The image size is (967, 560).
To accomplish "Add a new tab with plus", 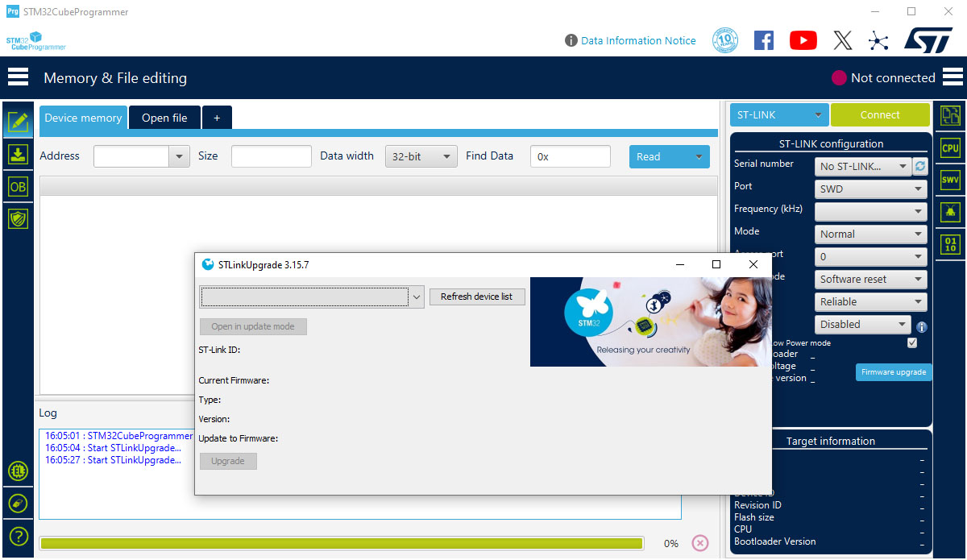I will click(x=217, y=118).
